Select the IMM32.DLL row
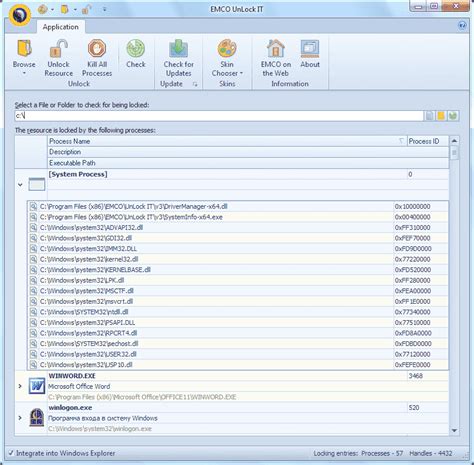Screen dimensions: 474x465 pyautogui.click(x=238, y=249)
